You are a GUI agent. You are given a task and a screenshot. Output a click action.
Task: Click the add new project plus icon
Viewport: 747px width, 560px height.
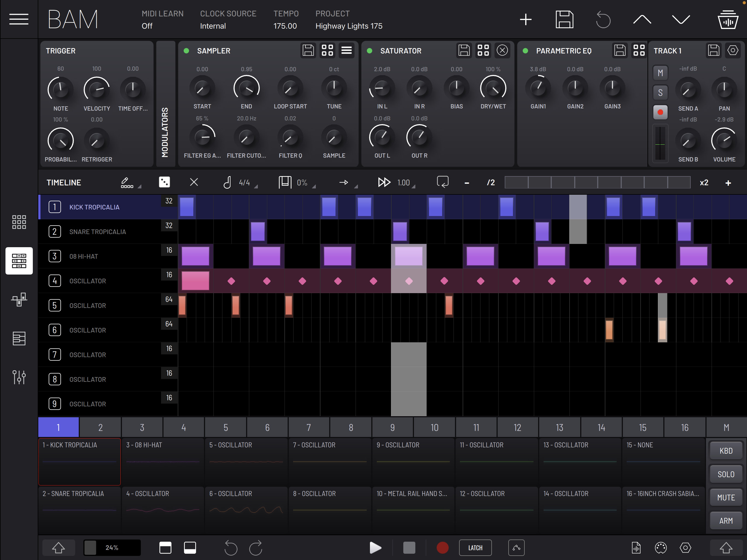[x=526, y=20]
